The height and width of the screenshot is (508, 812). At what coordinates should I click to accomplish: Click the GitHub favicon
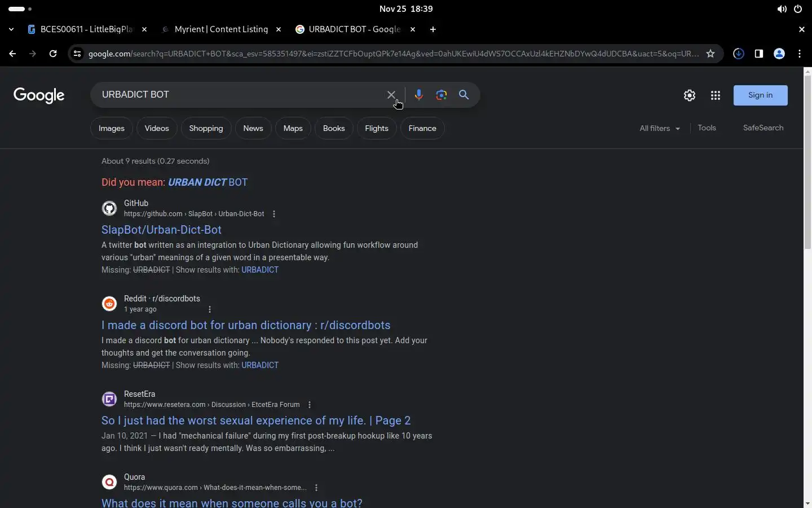(x=109, y=208)
